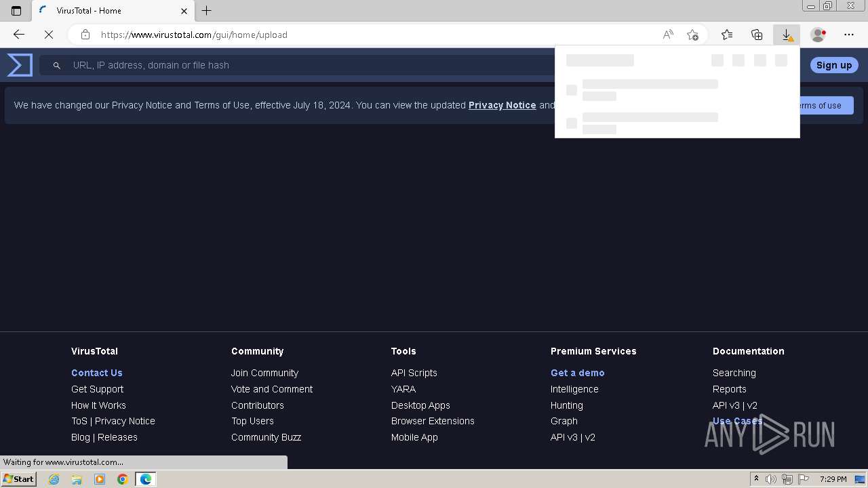This screenshot has height=488, width=868.
Task: Open the ToS footer link
Action: (x=79, y=421)
